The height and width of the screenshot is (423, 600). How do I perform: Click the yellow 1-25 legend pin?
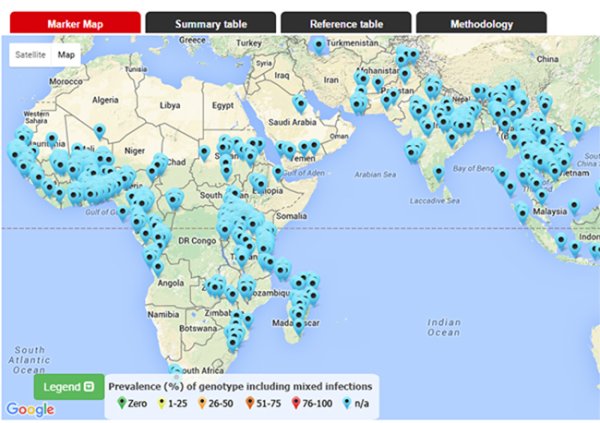click(x=163, y=402)
